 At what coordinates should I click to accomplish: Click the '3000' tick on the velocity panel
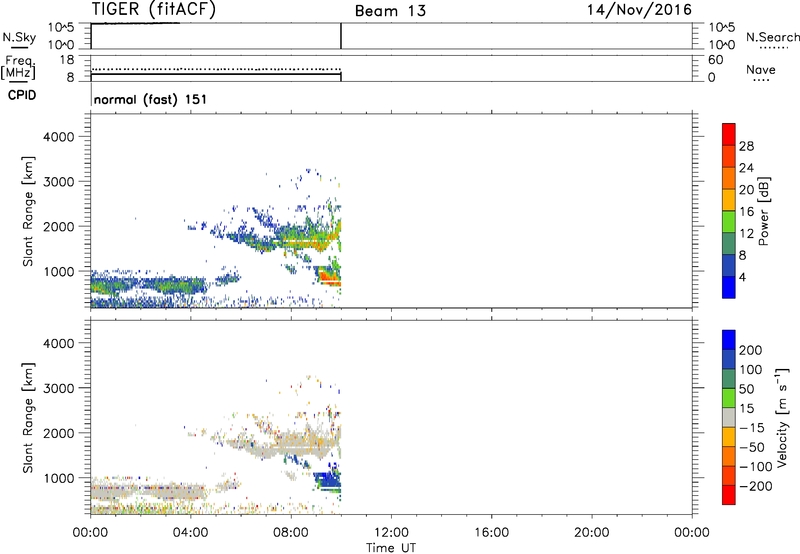[58, 388]
